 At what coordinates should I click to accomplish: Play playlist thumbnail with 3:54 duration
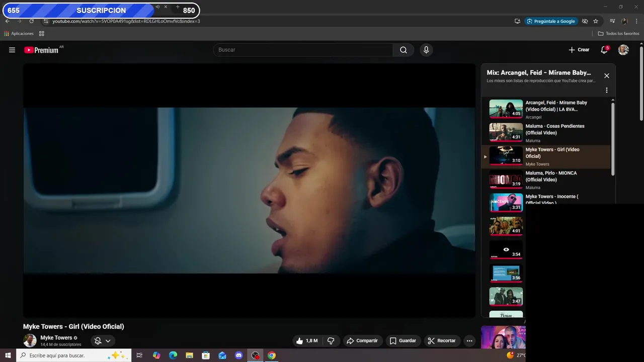(506, 250)
